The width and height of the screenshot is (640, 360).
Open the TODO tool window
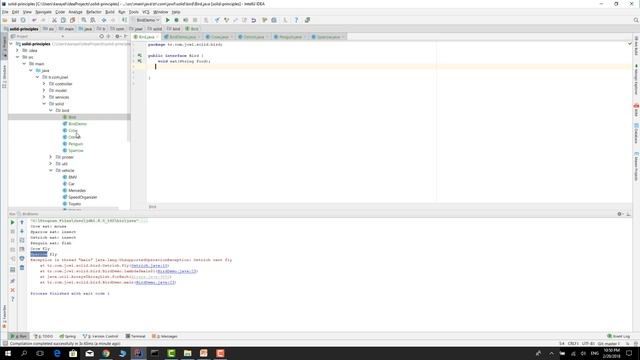(x=44, y=336)
